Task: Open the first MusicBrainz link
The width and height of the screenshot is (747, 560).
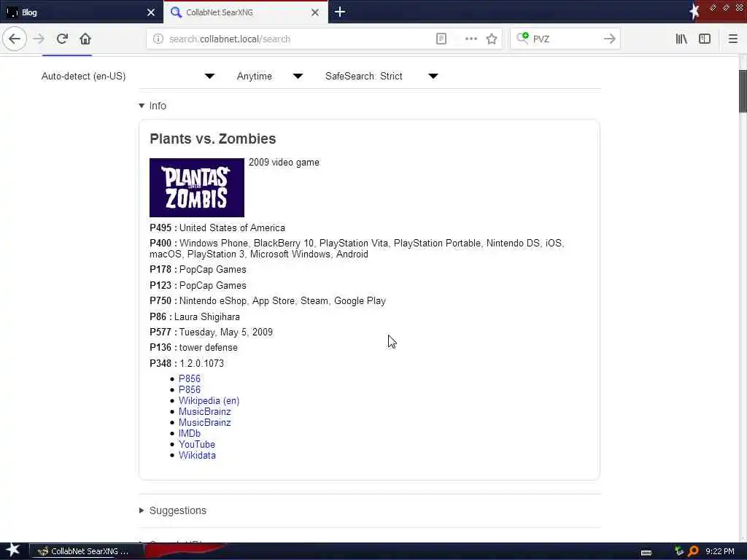Action: tap(204, 411)
